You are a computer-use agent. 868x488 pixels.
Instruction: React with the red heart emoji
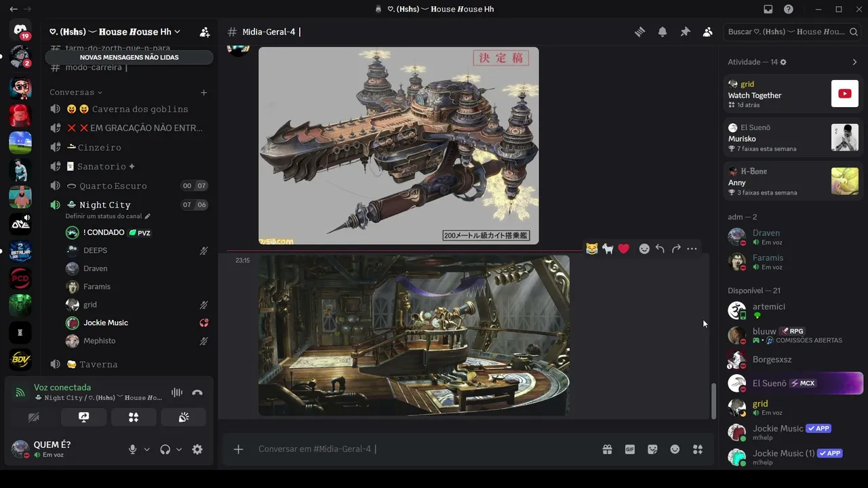tap(624, 249)
